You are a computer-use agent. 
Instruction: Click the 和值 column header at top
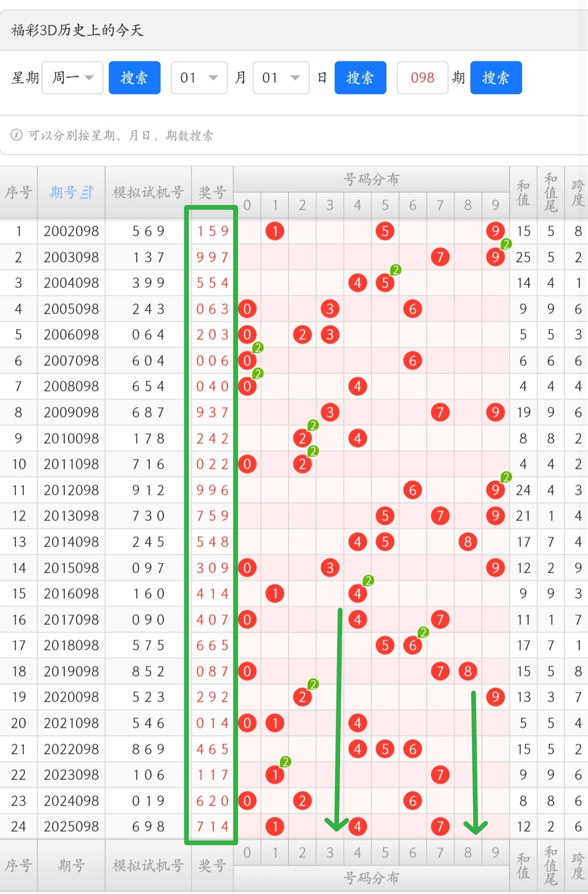pos(523,192)
